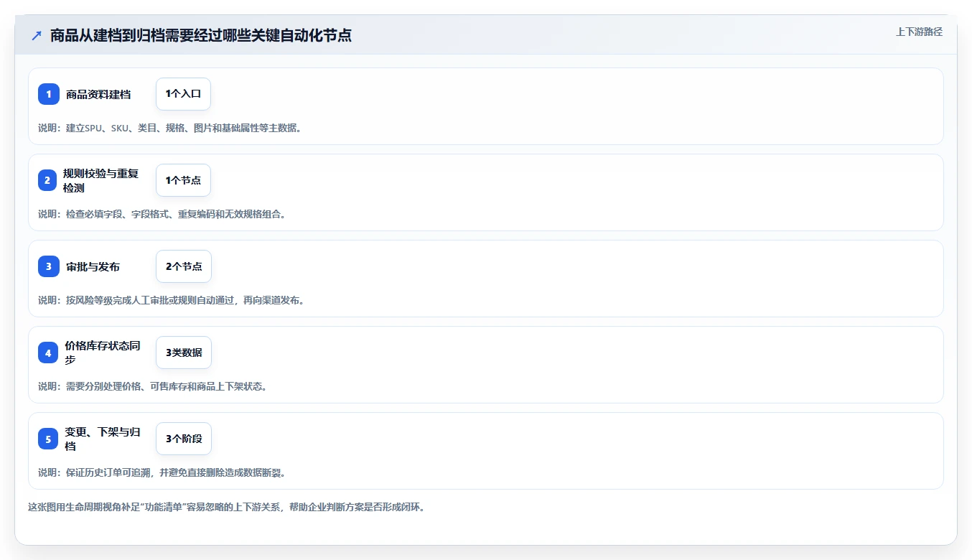Click the step name 价格库存状态同步

[103, 353]
